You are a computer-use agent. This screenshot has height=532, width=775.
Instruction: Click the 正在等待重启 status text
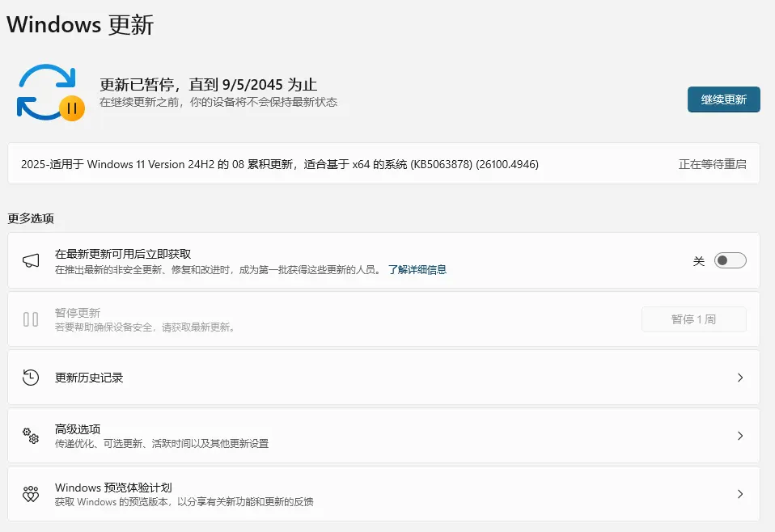[712, 164]
